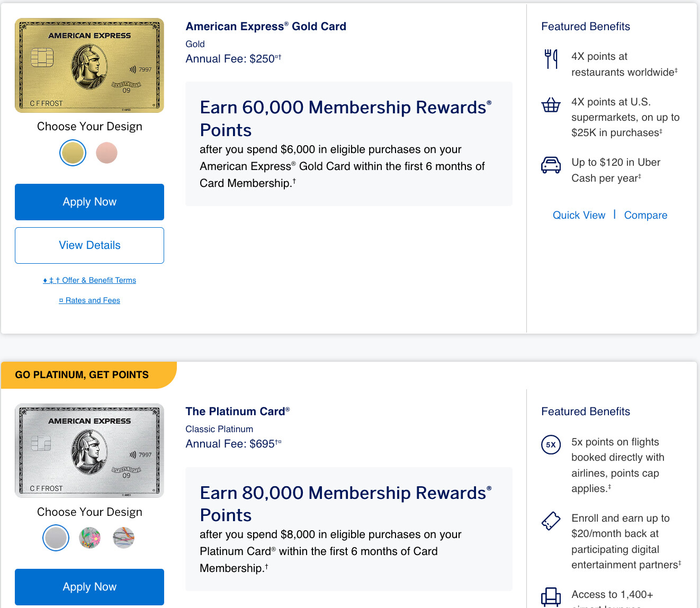The image size is (700, 608).
Task: Open the Rates and Fees link
Action: click(89, 300)
